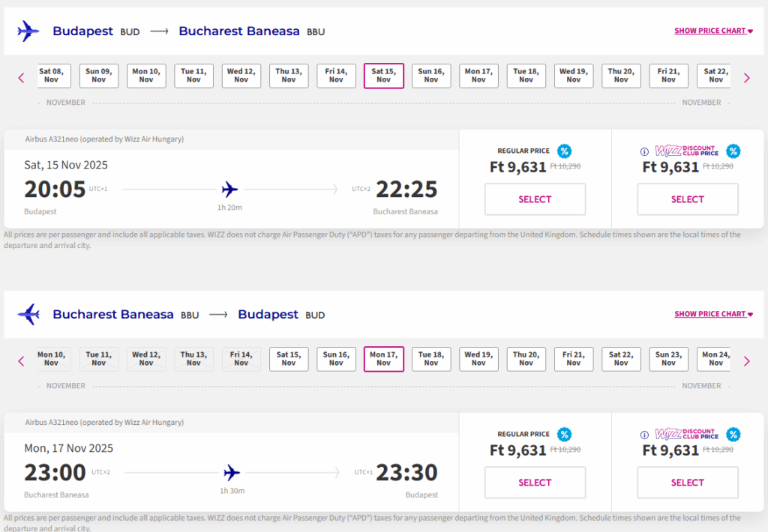
Task: Expand the Budapest to Bucharest price chart
Action: pos(713,31)
